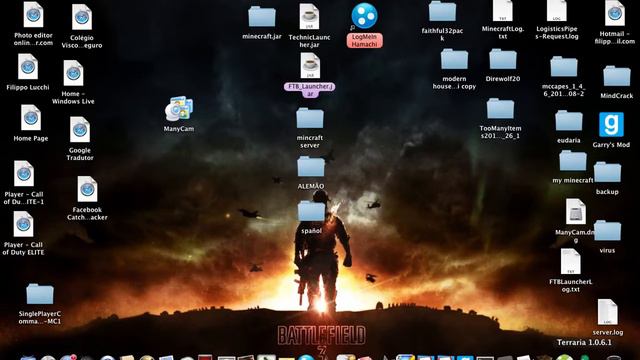Select the Hotmail web shortcut
The image size is (640, 360).
[x=615, y=13]
